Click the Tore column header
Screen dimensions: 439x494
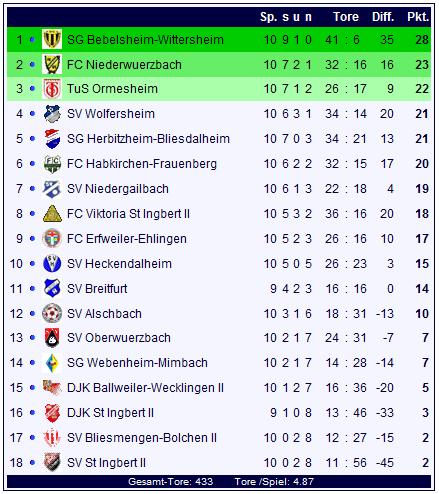(346, 17)
